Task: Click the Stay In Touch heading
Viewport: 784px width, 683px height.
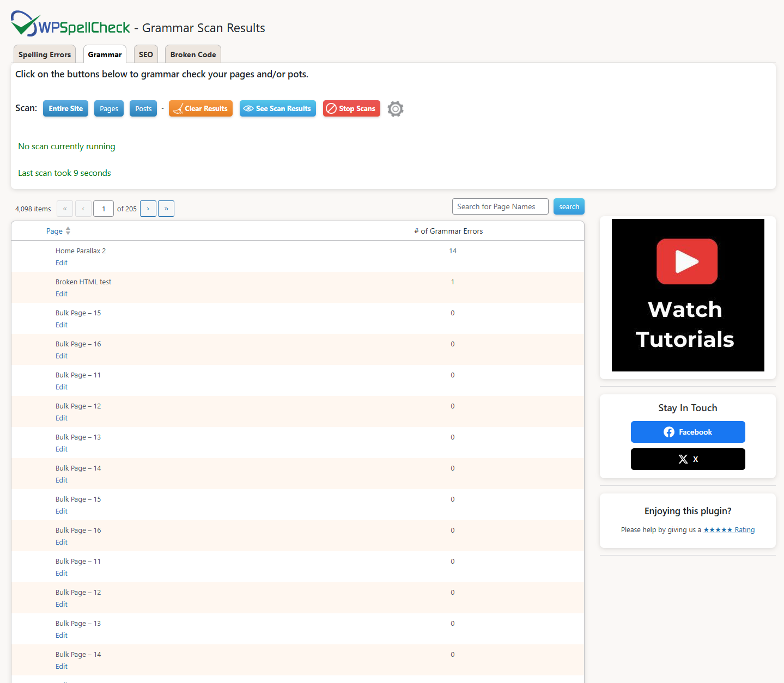Action: tap(688, 408)
